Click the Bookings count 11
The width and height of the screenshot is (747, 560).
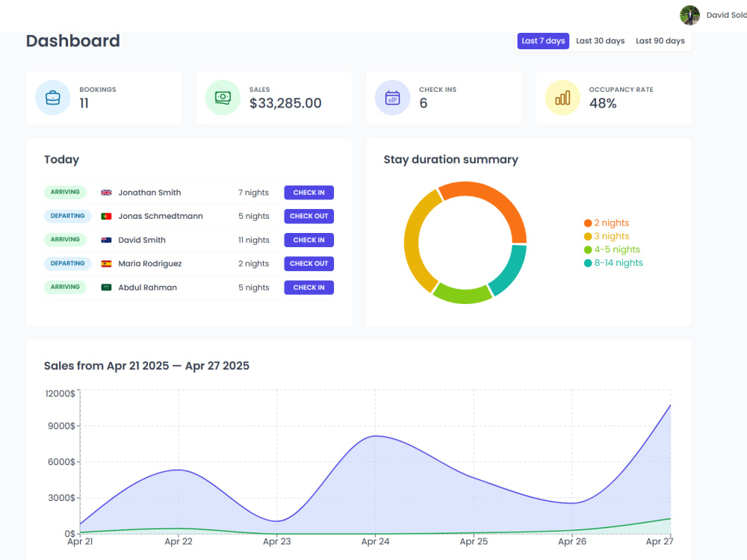84,103
